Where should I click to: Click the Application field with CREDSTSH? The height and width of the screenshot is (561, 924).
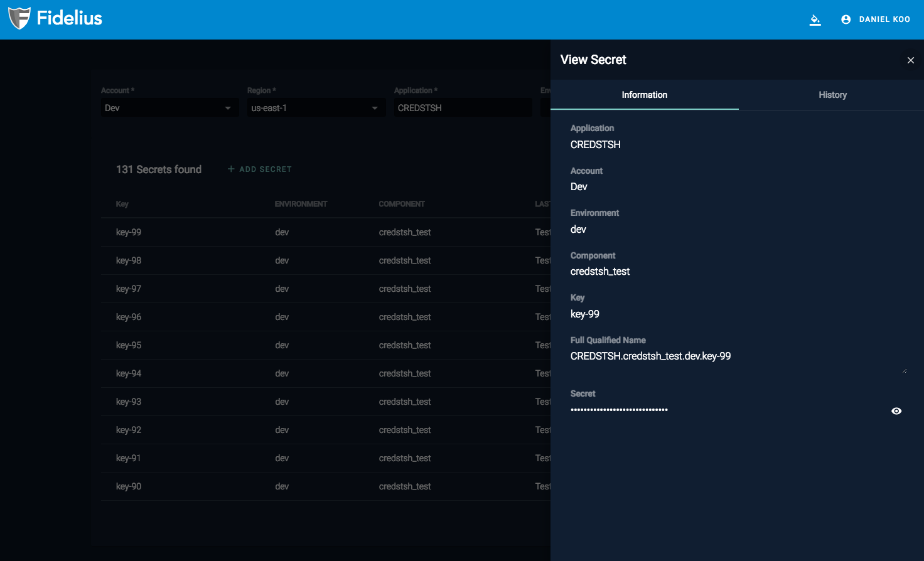[463, 108]
